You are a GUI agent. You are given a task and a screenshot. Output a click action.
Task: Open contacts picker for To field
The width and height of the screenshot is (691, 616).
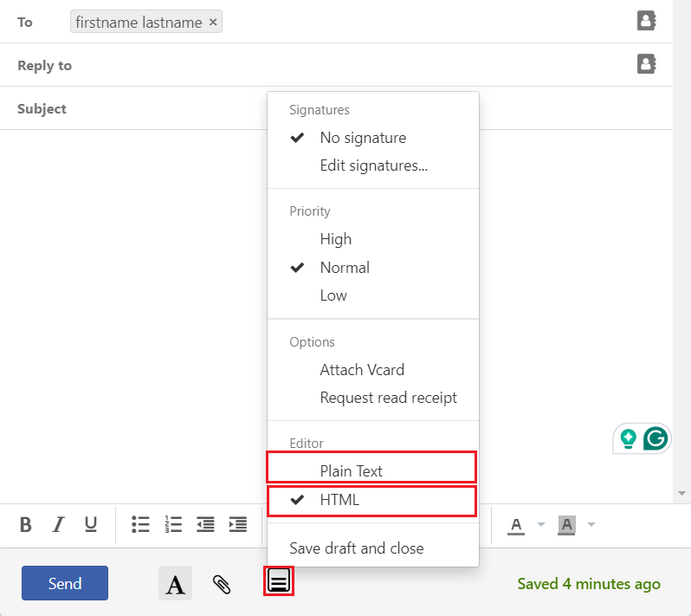point(646,21)
